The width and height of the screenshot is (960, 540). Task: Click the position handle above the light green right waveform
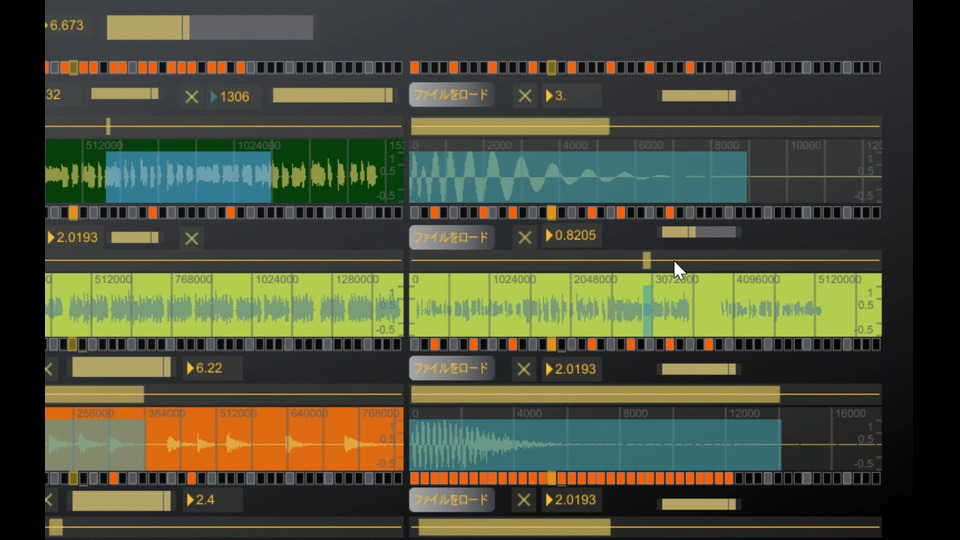pos(647,260)
